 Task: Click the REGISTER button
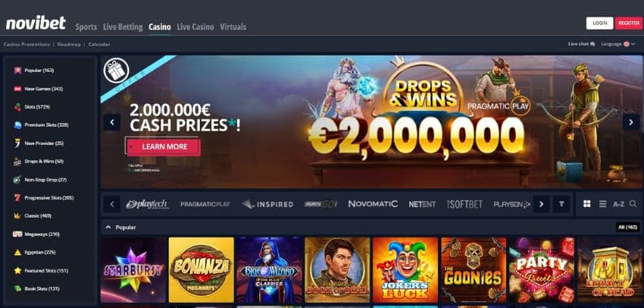point(628,24)
